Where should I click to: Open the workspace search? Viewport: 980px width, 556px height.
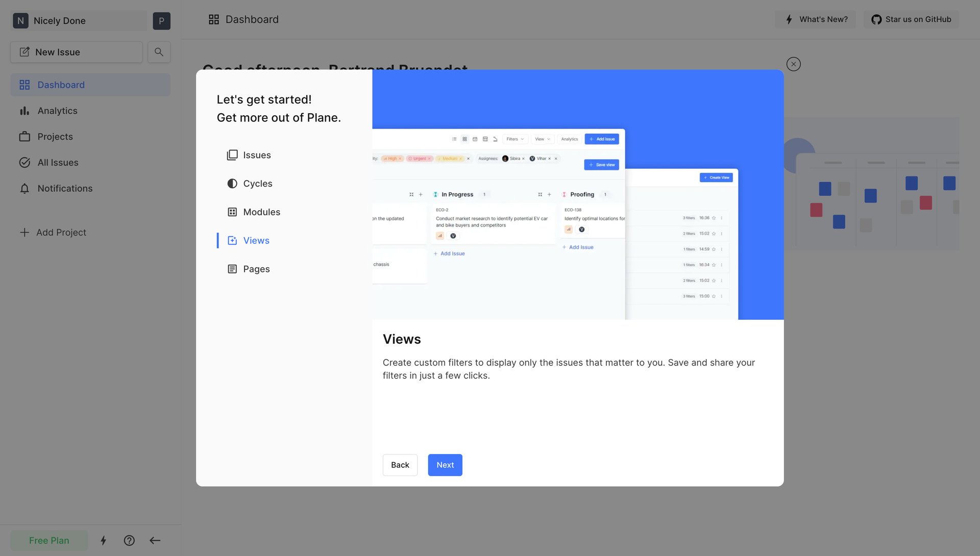click(159, 52)
